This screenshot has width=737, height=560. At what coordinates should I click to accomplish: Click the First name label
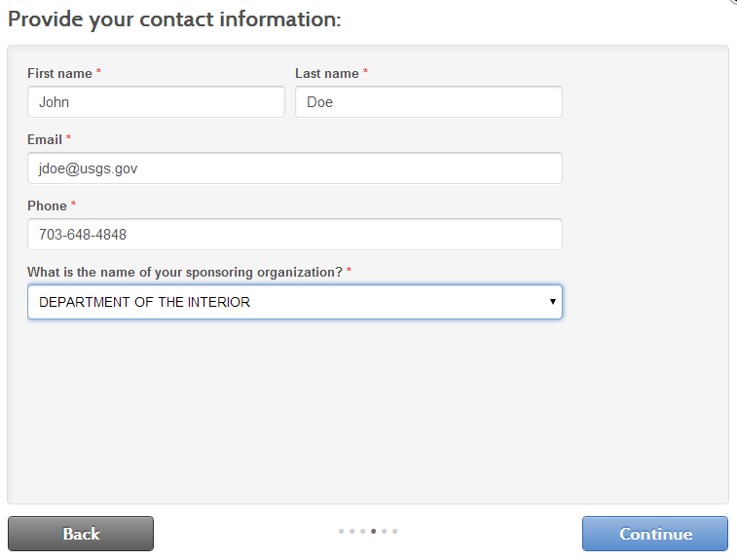pyautogui.click(x=59, y=73)
